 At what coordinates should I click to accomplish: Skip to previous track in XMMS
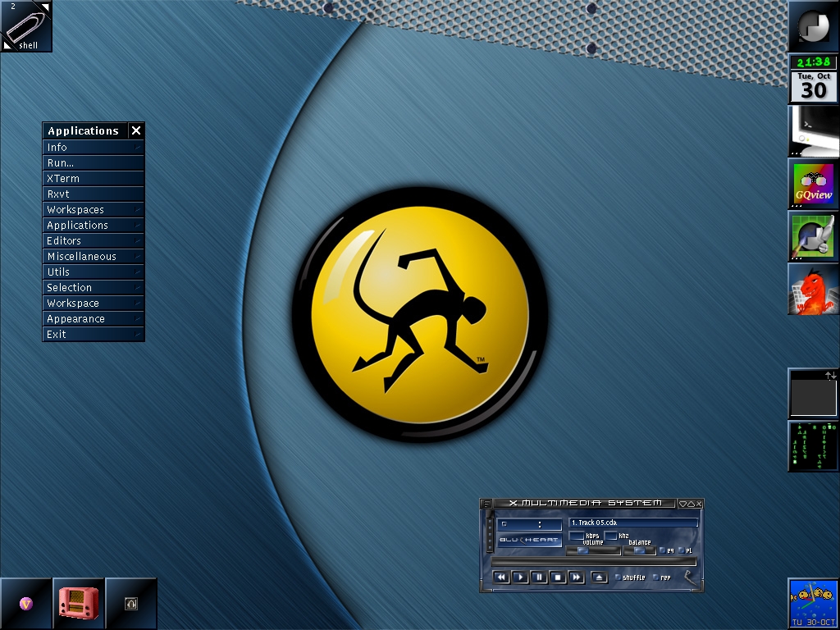(x=501, y=577)
